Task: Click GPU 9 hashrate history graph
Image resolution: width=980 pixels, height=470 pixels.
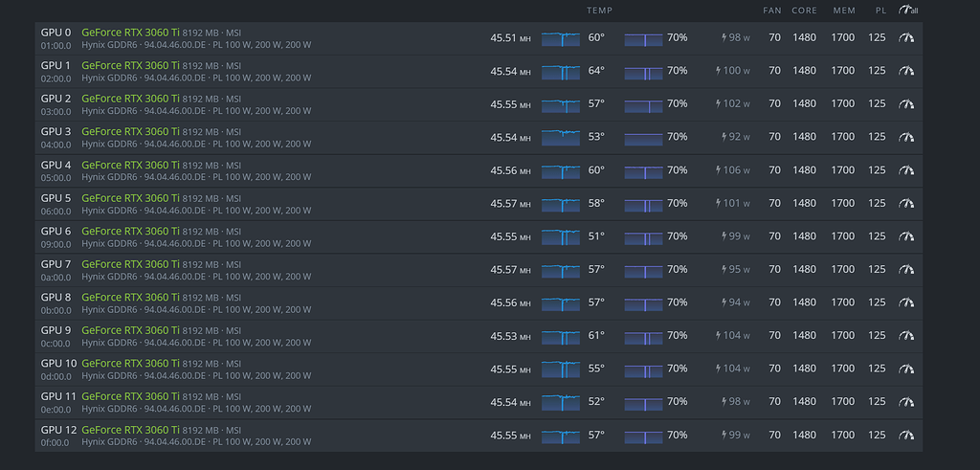Action: pyautogui.click(x=561, y=337)
